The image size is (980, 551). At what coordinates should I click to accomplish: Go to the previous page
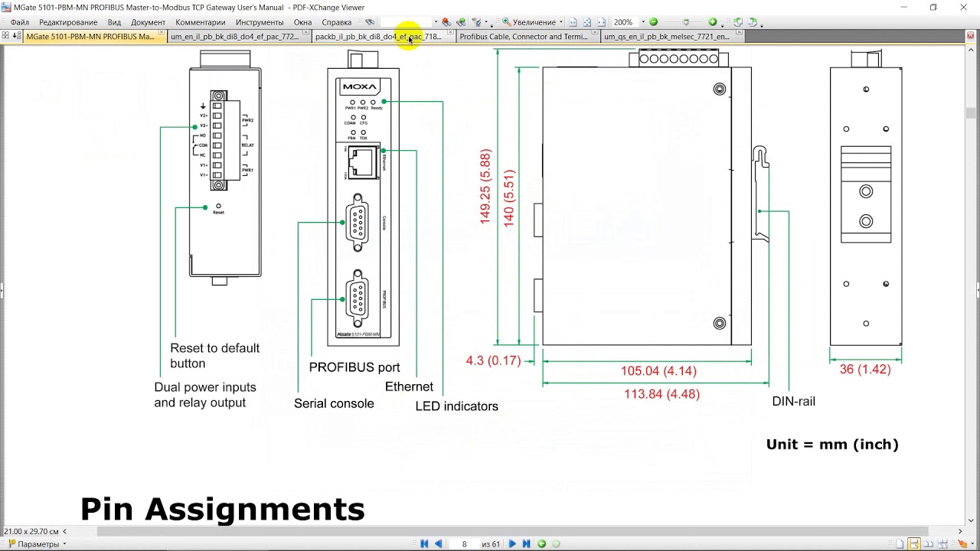coord(438,544)
